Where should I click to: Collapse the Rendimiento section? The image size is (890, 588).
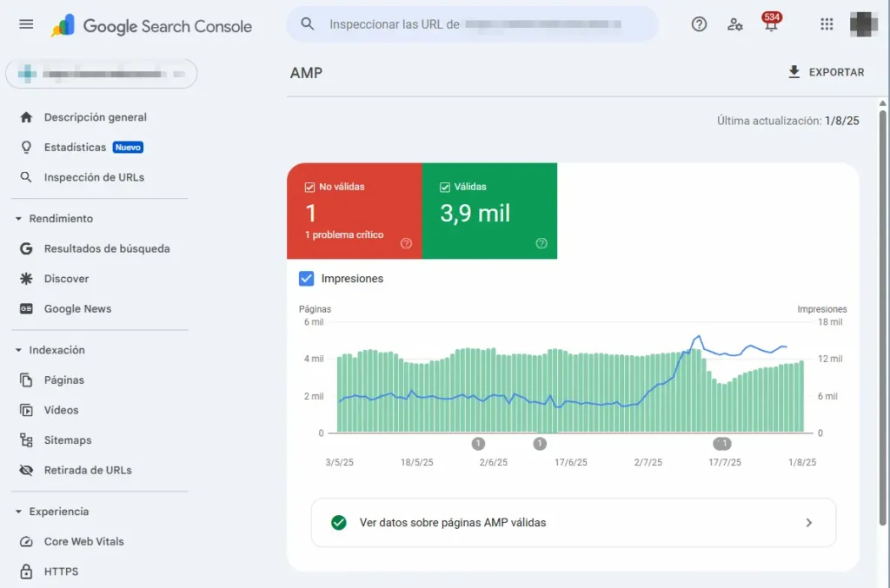[18, 218]
